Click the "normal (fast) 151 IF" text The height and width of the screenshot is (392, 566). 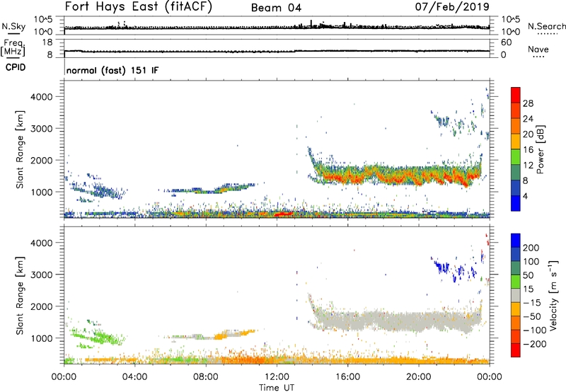click(112, 70)
